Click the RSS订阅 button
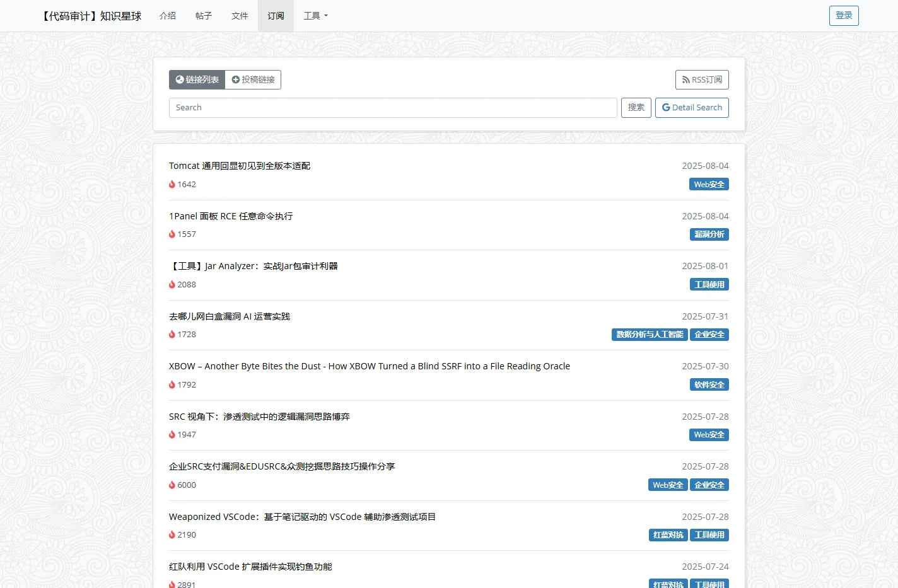898x588 pixels. pyautogui.click(x=702, y=79)
